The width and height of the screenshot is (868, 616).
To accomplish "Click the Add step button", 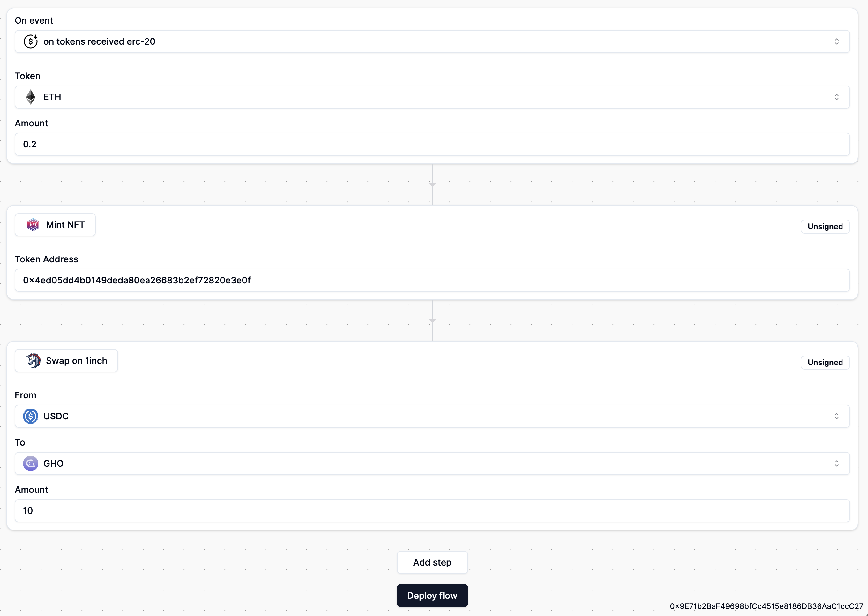I will (x=432, y=562).
